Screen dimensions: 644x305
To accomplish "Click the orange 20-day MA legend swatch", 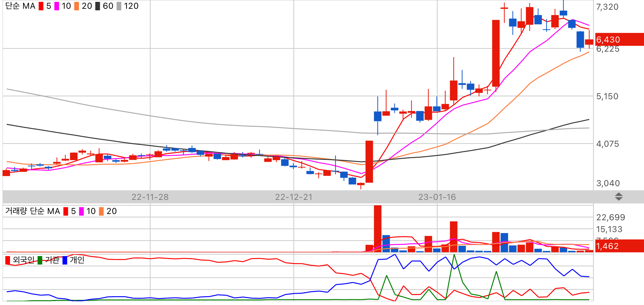I will point(77,6).
